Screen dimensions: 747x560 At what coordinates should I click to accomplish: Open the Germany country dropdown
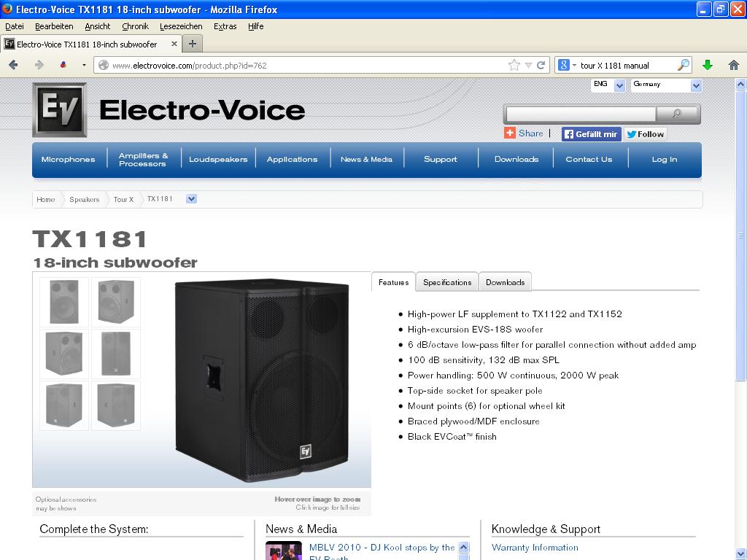coord(695,85)
